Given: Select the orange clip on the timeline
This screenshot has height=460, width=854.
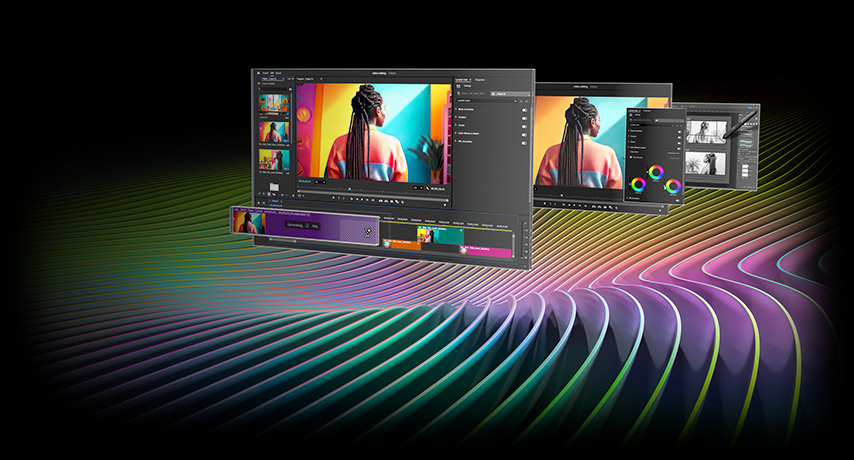Looking at the screenshot, I should pyautogui.click(x=402, y=246).
